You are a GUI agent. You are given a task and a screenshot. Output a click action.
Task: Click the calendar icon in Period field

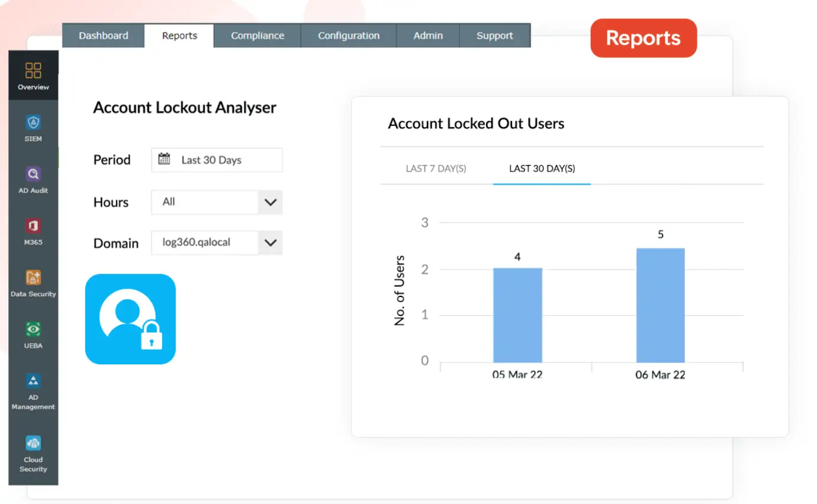[x=165, y=159]
